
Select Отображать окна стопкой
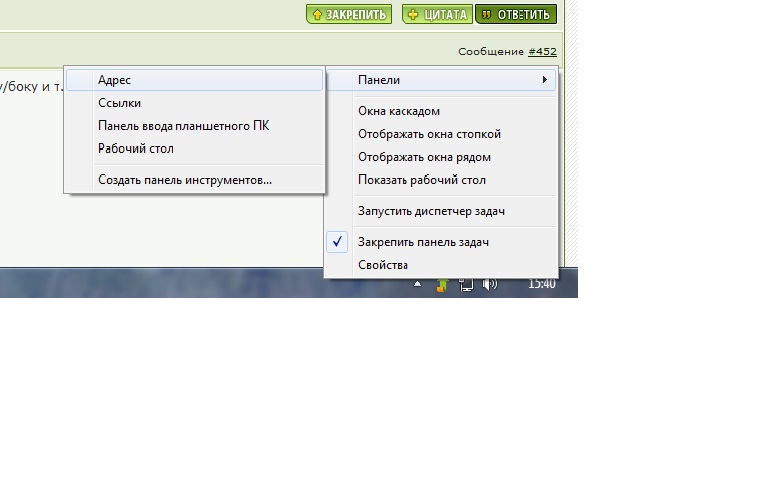[429, 134]
